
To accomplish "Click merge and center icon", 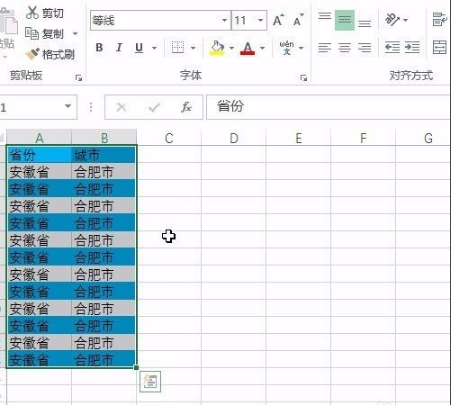I will click(x=440, y=47).
